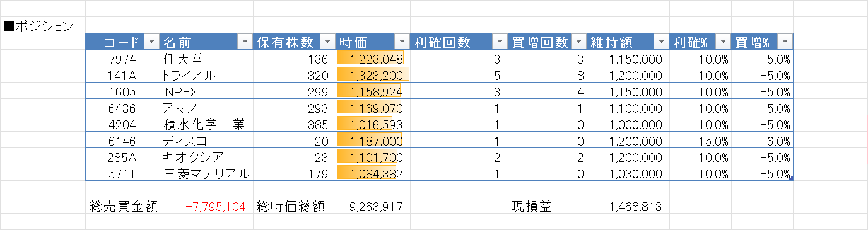Select the ディスコ 利確% cell showing 15.0%
This screenshot has width=868, height=230.
coord(700,141)
